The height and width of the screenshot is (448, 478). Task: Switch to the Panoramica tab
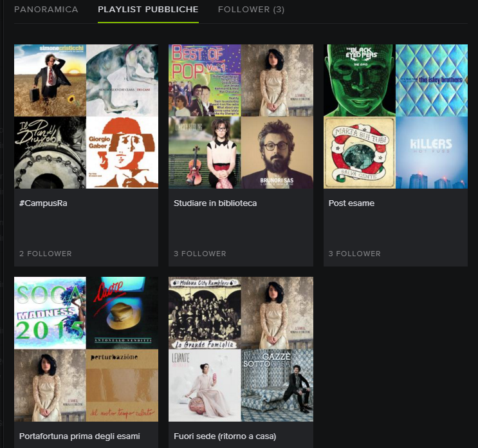[46, 10]
